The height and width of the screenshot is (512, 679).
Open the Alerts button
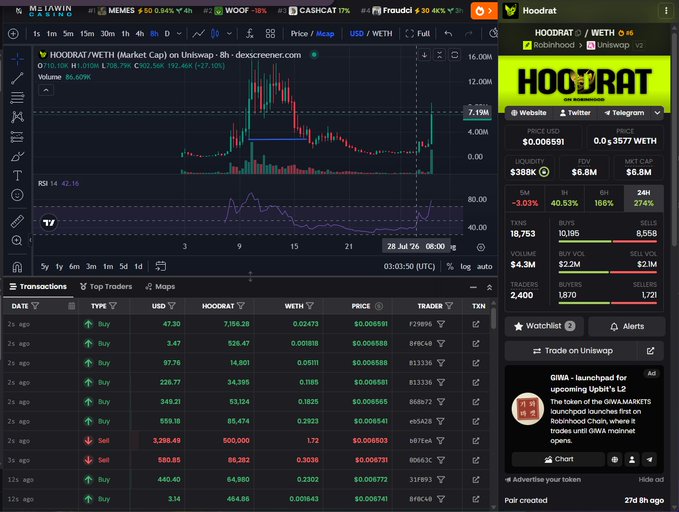[x=627, y=326]
